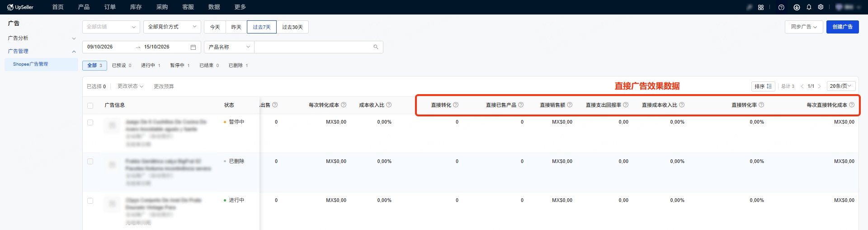868x230 pixels.
Task: Show the help tooltip next to 成本收入比 column
Action: click(x=389, y=105)
